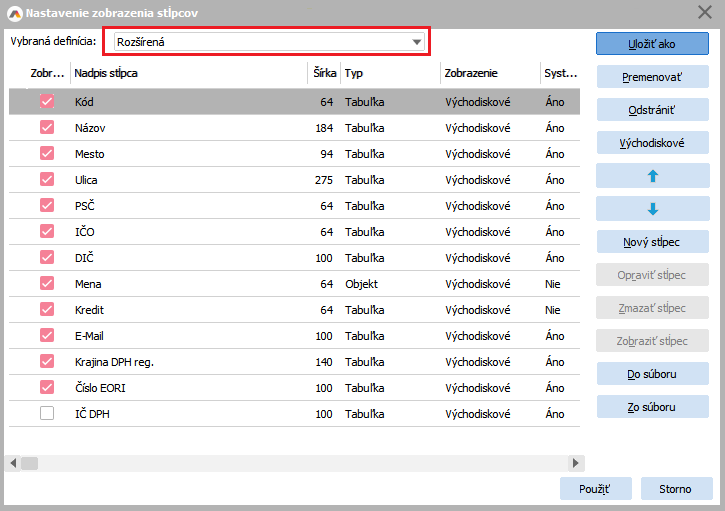Click the move up arrow button
The height and width of the screenshot is (511, 725).
click(x=652, y=175)
